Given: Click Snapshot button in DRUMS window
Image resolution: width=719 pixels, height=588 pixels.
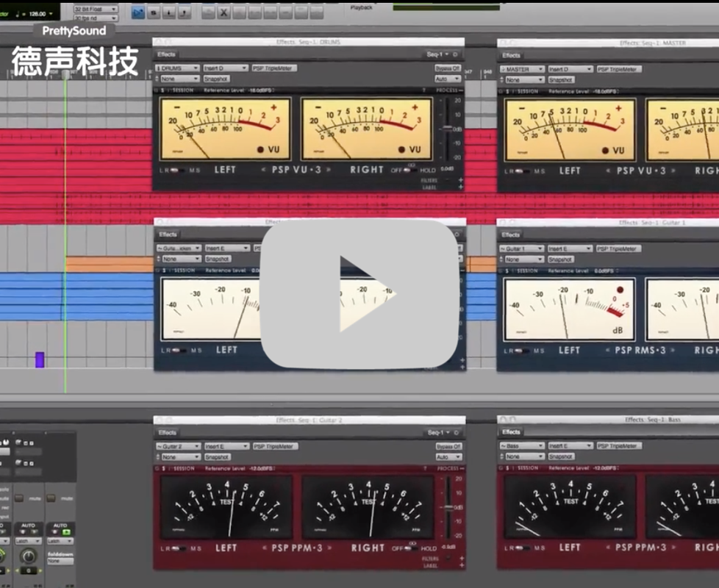Looking at the screenshot, I should [216, 79].
